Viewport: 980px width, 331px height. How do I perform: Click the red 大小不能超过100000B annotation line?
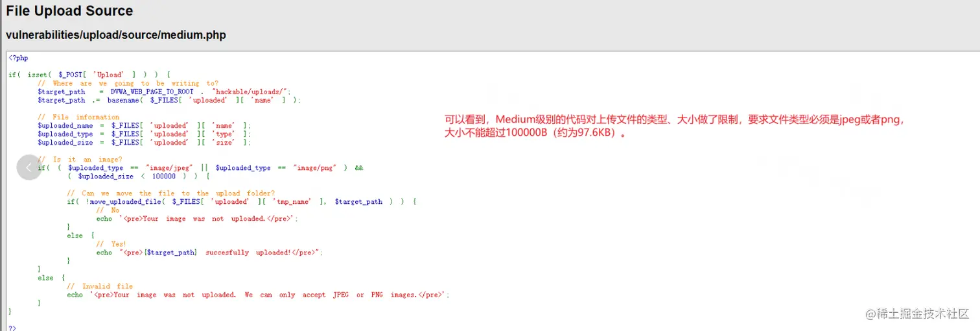point(536,134)
